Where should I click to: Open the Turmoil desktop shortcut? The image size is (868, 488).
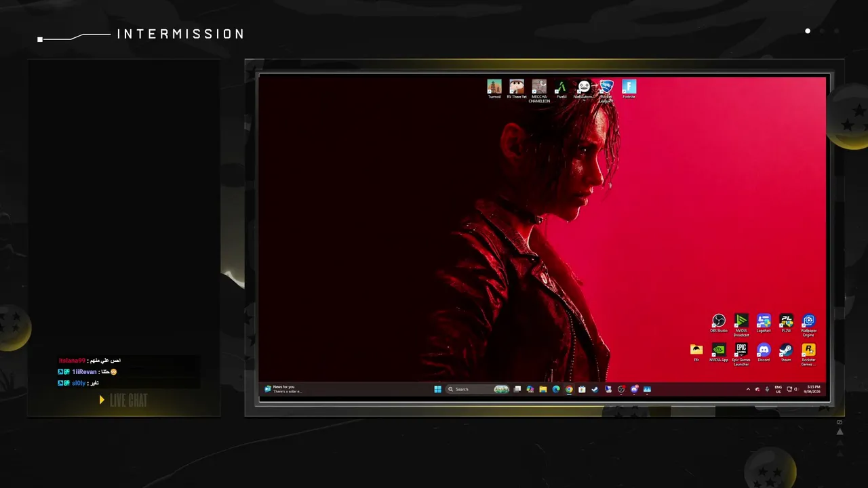[x=494, y=89]
